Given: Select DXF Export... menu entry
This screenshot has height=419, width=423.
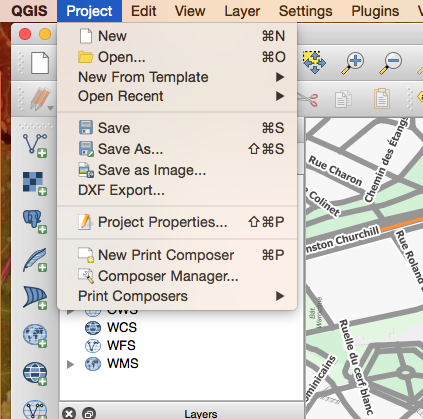Looking at the screenshot, I should (x=177, y=190).
